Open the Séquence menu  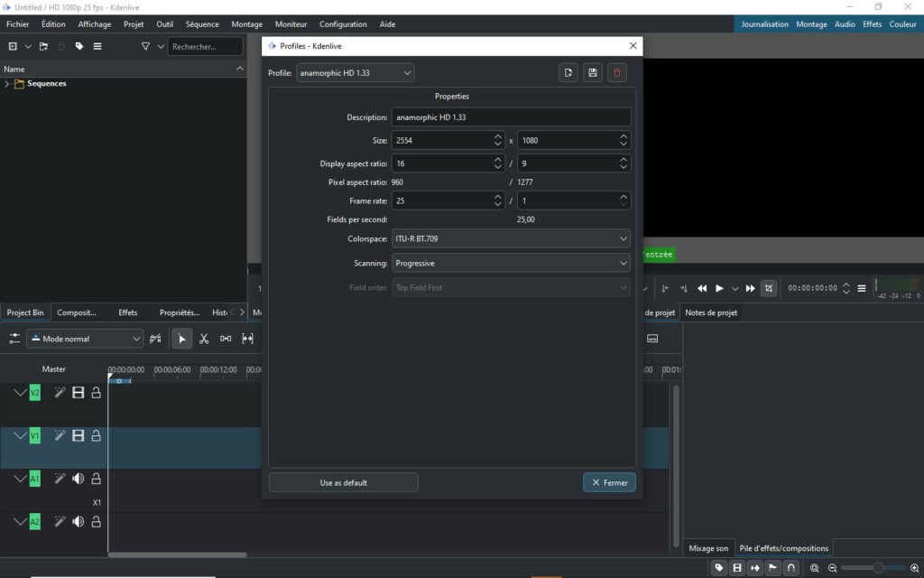tap(202, 24)
